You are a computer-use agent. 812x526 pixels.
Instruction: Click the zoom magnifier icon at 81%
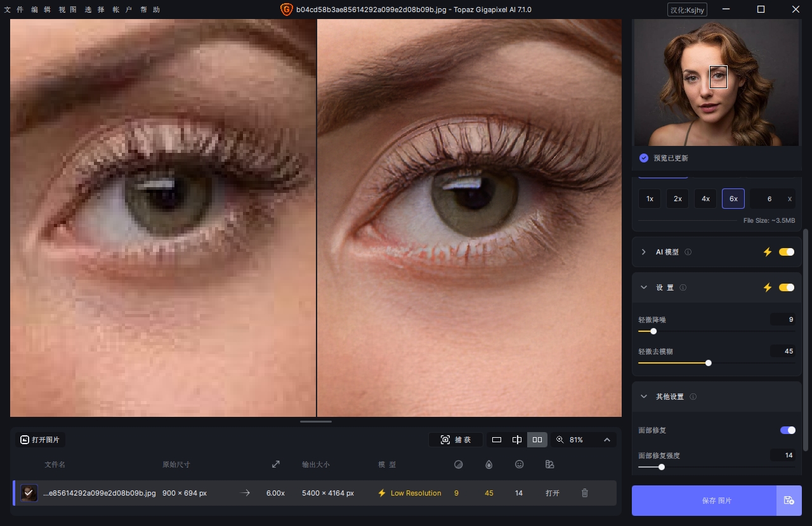click(560, 440)
